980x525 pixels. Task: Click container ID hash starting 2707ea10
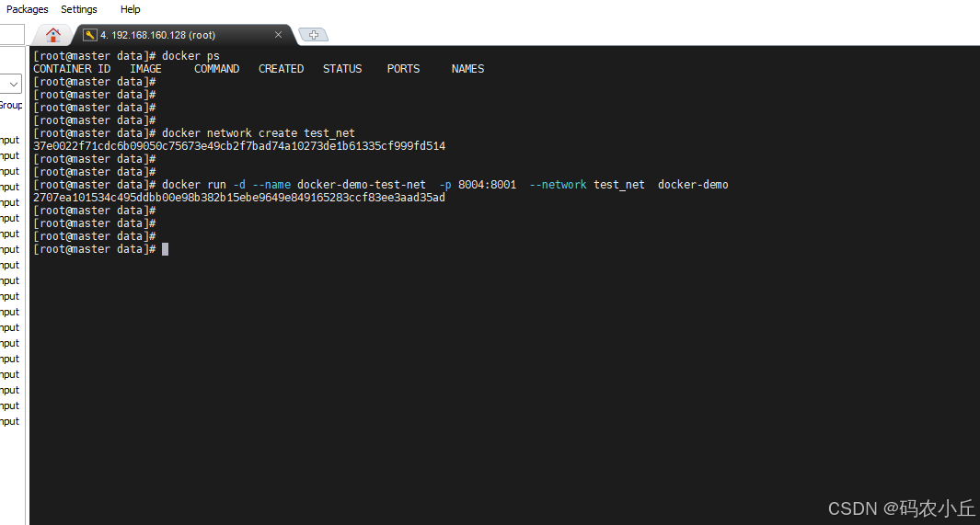pyautogui.click(x=239, y=198)
